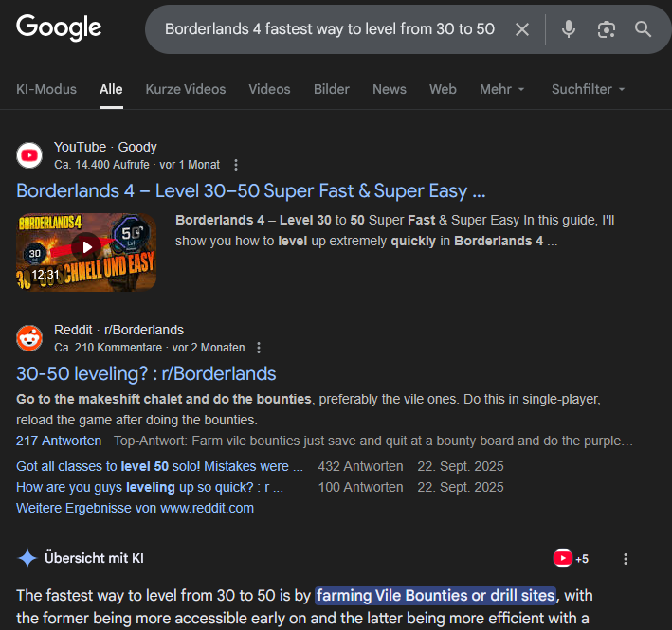Click the YouTube · Goody source text
This screenshot has width=672, height=630.
(105, 147)
